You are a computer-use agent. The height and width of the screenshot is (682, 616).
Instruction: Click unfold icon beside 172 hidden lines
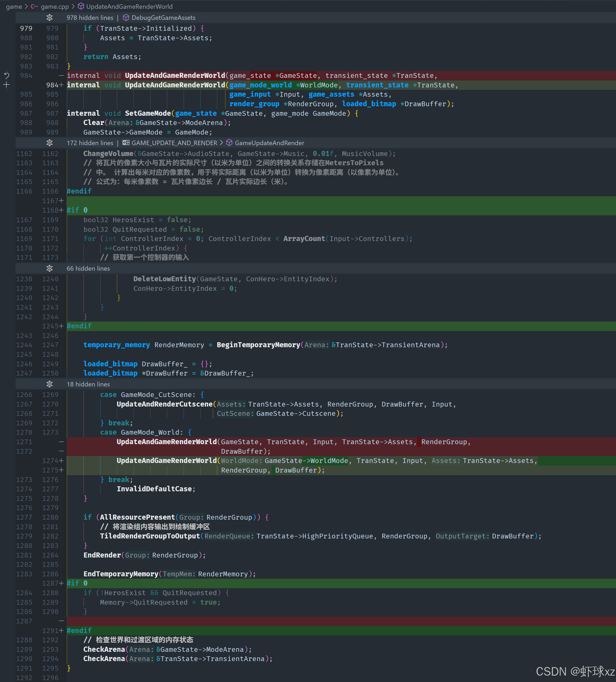[49, 143]
